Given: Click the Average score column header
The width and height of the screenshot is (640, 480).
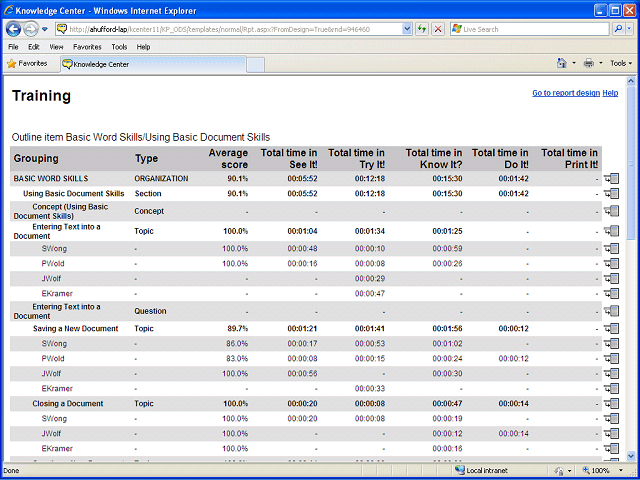Looking at the screenshot, I should click(228, 159).
